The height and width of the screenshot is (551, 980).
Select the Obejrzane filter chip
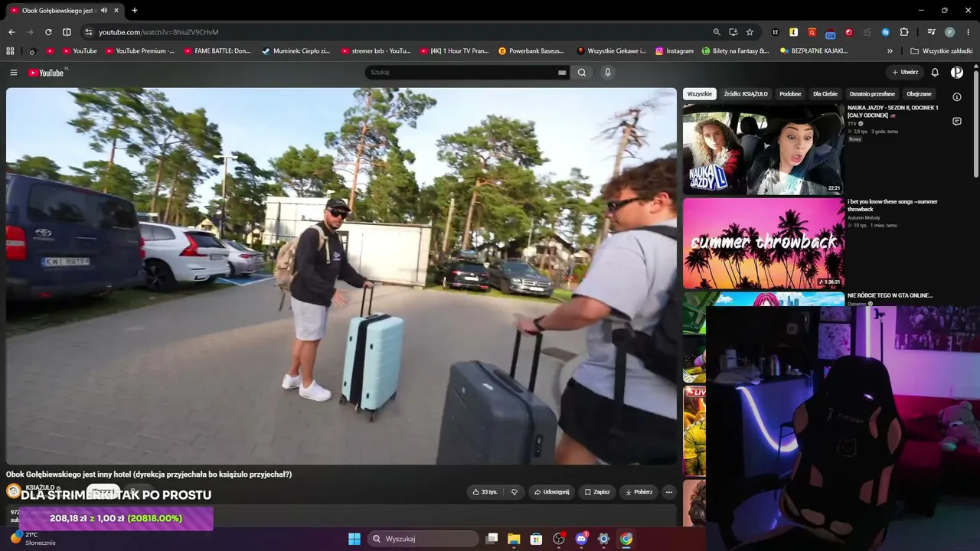coord(920,94)
